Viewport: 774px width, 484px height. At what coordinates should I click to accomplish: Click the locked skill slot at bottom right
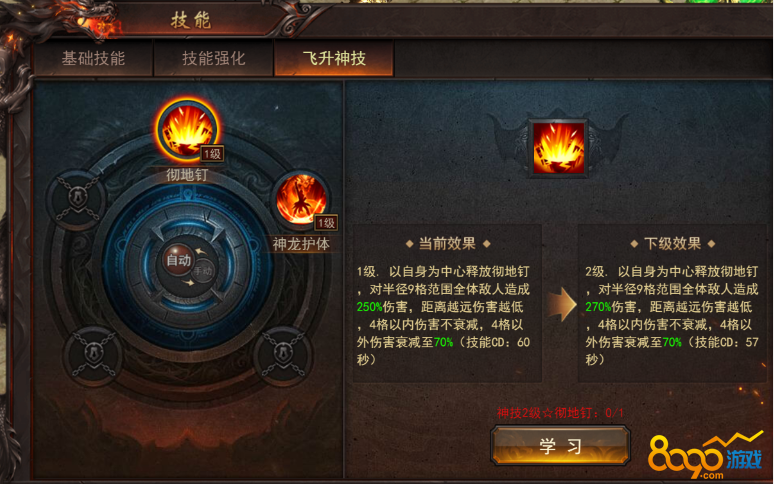pos(282,355)
